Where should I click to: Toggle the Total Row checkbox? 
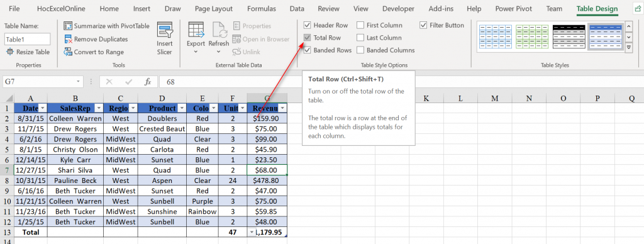pos(307,37)
